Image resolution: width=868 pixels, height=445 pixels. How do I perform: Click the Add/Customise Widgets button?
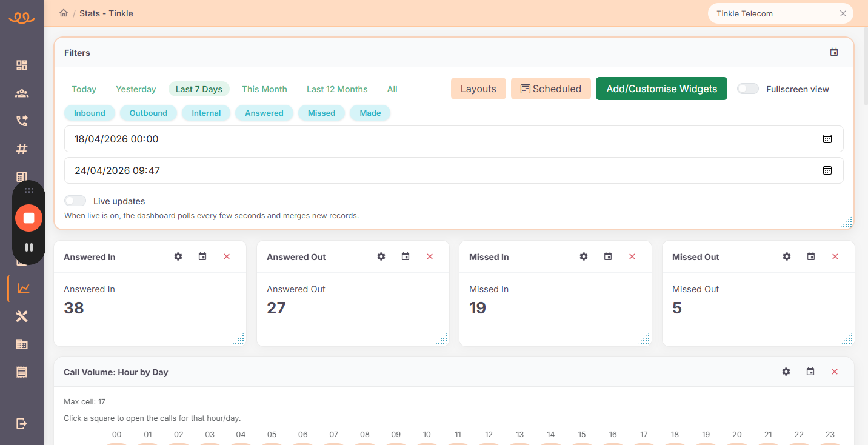pyautogui.click(x=661, y=89)
